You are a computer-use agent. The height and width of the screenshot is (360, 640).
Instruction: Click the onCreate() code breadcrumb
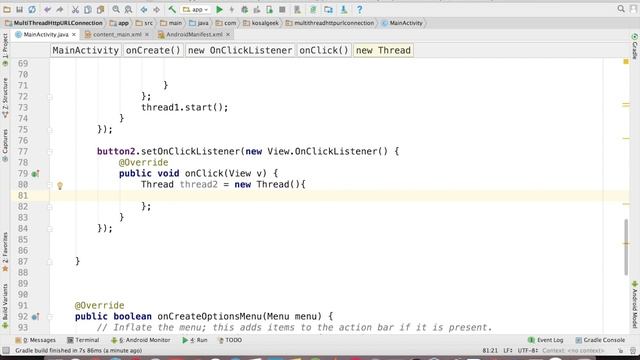click(x=153, y=51)
